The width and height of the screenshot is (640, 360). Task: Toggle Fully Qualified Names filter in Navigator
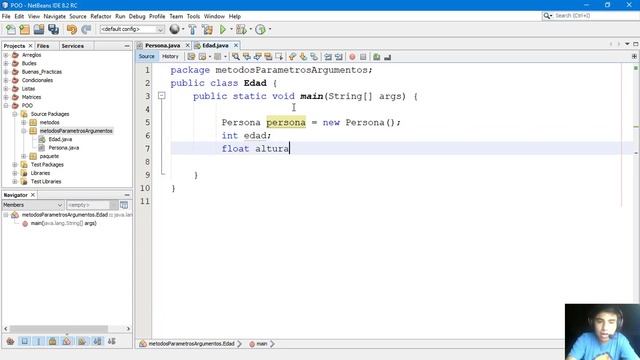coord(82,341)
